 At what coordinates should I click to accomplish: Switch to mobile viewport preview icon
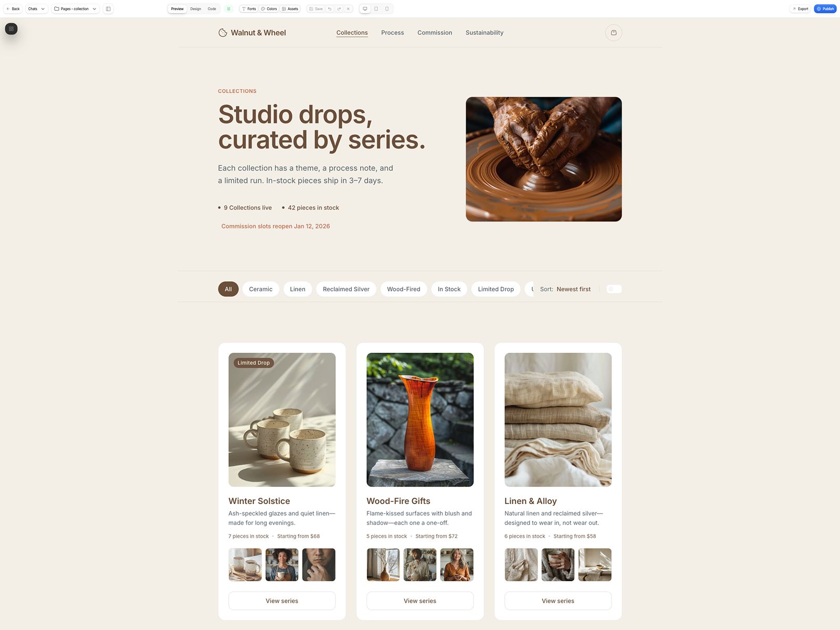pyautogui.click(x=387, y=9)
